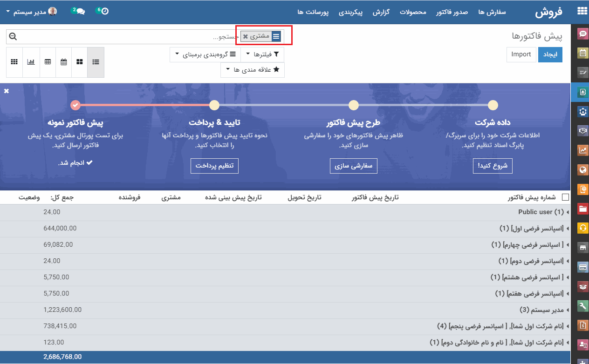Image resolution: width=589 pixels, height=364 pixels.
Task: Open the pink Employees person app
Action: tap(582, 345)
